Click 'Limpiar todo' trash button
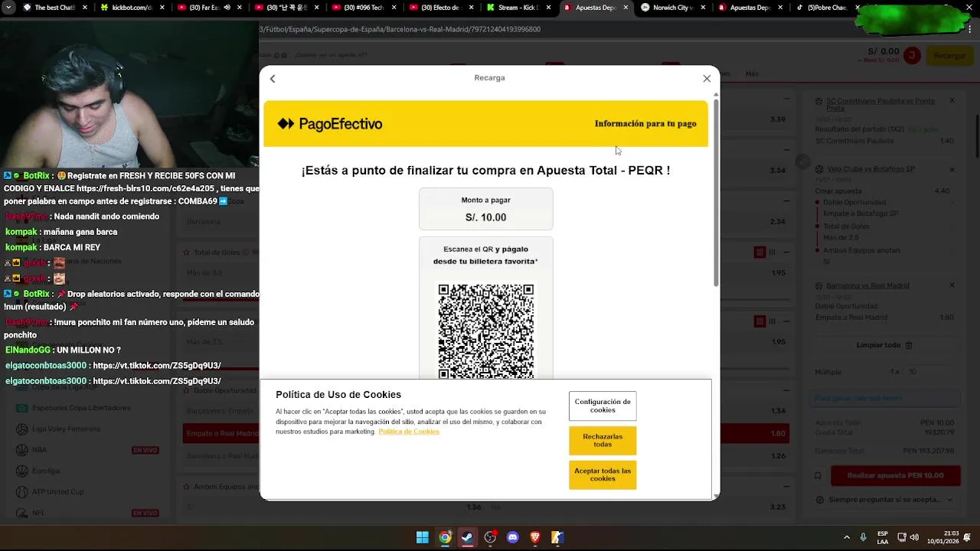This screenshot has height=551, width=980. tap(884, 345)
